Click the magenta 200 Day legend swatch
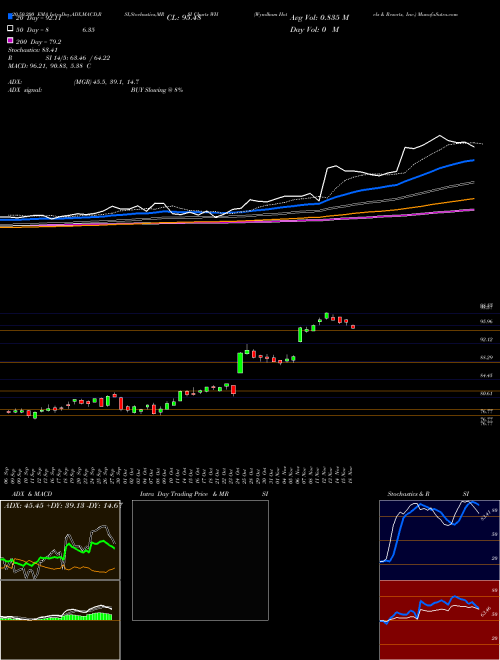Viewport: 500px width, 660px height. tap(10, 40)
